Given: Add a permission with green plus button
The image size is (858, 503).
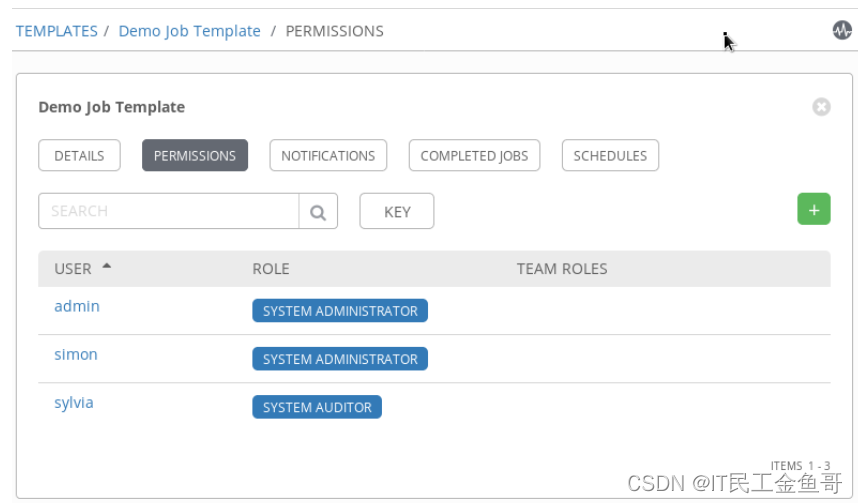Looking at the screenshot, I should pyautogui.click(x=813, y=210).
